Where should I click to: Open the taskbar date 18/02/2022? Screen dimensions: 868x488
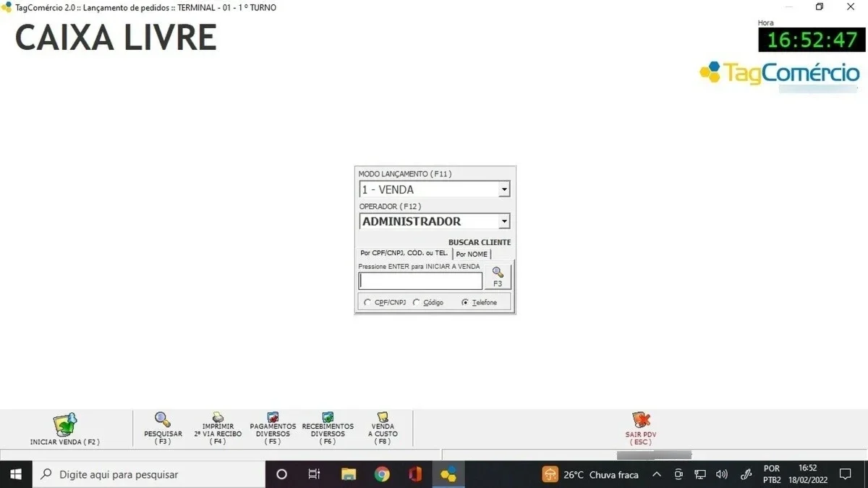click(808, 480)
